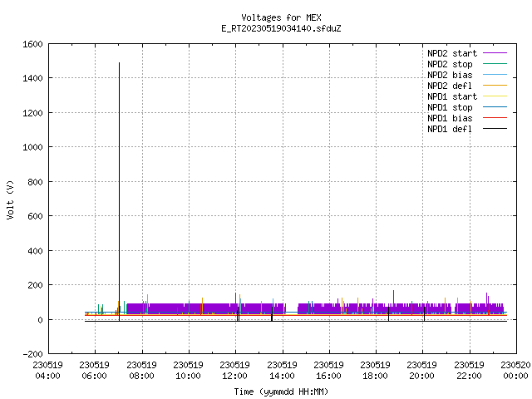Select the 'NPD2 defl' legend label

click(x=450, y=86)
